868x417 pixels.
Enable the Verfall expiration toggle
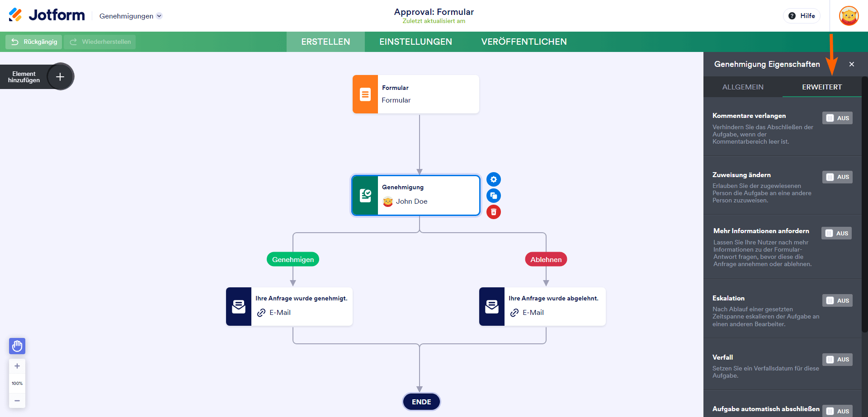point(837,360)
